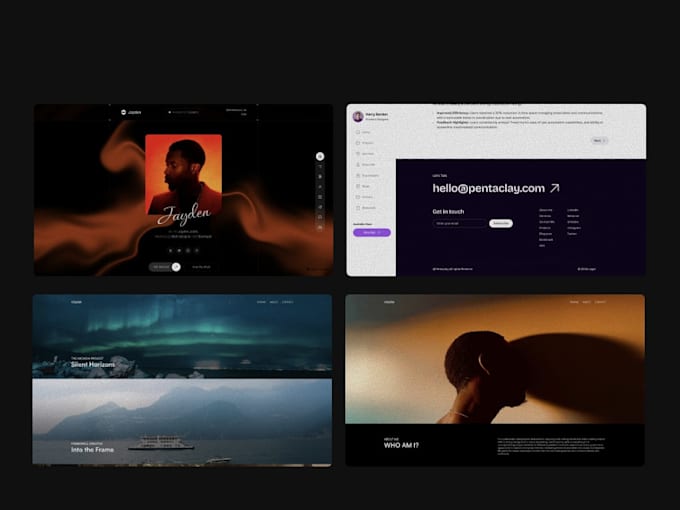Click the WHO AM I? heading

[401, 445]
